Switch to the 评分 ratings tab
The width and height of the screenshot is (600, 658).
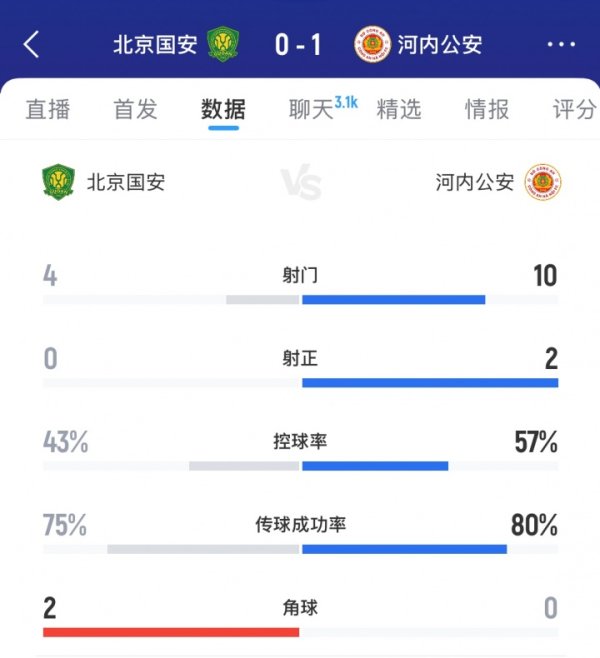click(574, 109)
